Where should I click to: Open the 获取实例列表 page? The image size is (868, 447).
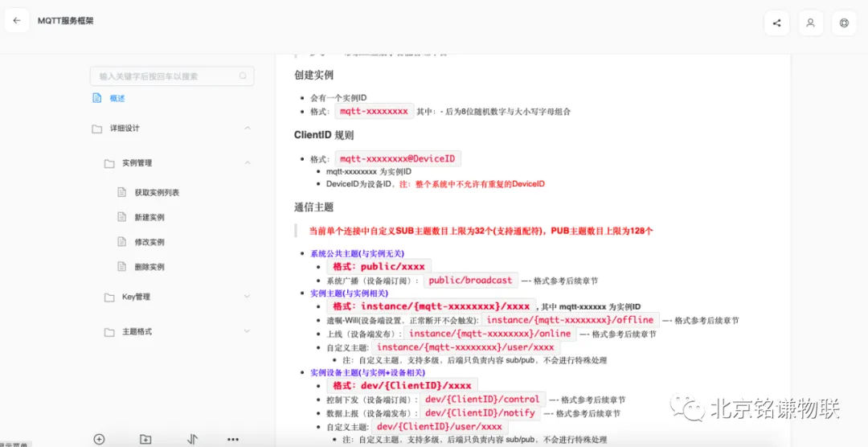click(157, 192)
